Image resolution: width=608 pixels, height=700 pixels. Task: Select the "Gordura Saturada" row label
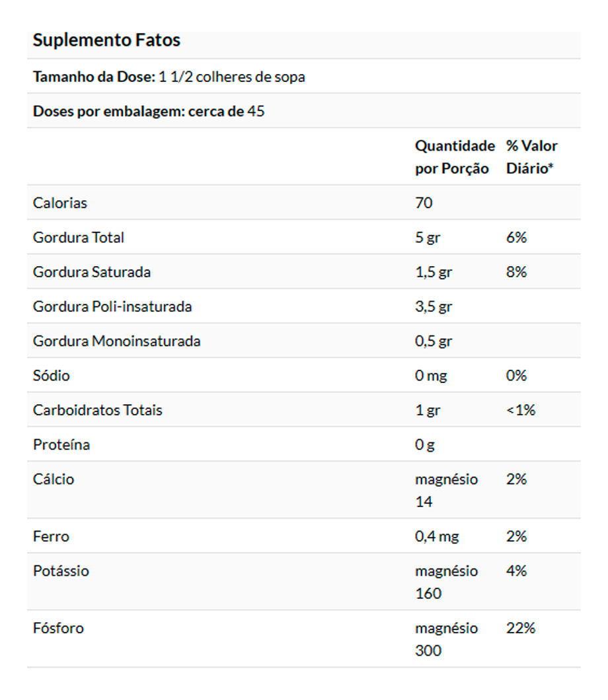pos(92,271)
